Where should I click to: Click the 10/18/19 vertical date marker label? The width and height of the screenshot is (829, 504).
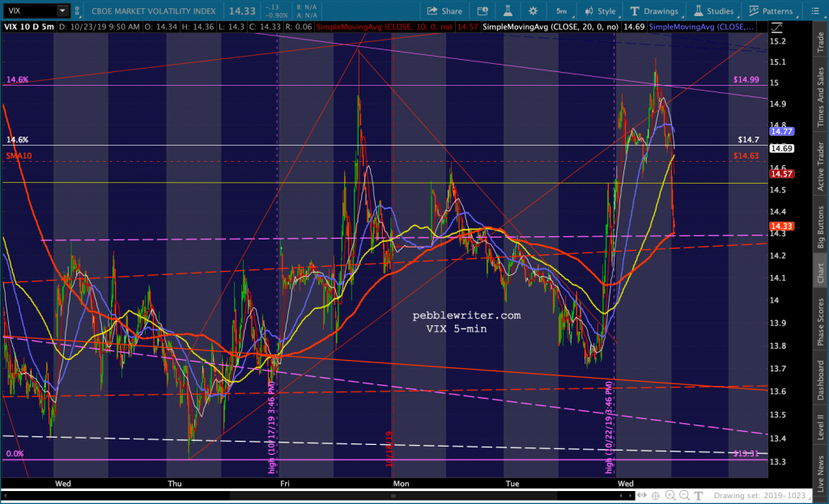(389, 449)
